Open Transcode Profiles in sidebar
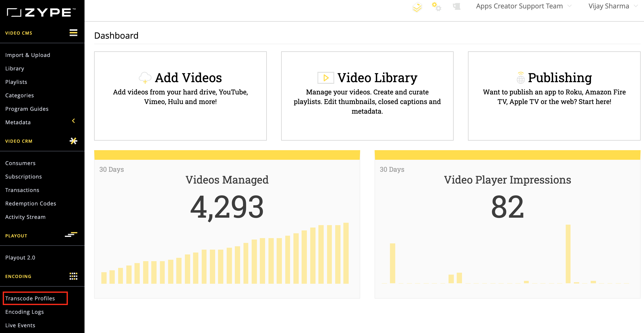The width and height of the screenshot is (644, 333). point(30,298)
